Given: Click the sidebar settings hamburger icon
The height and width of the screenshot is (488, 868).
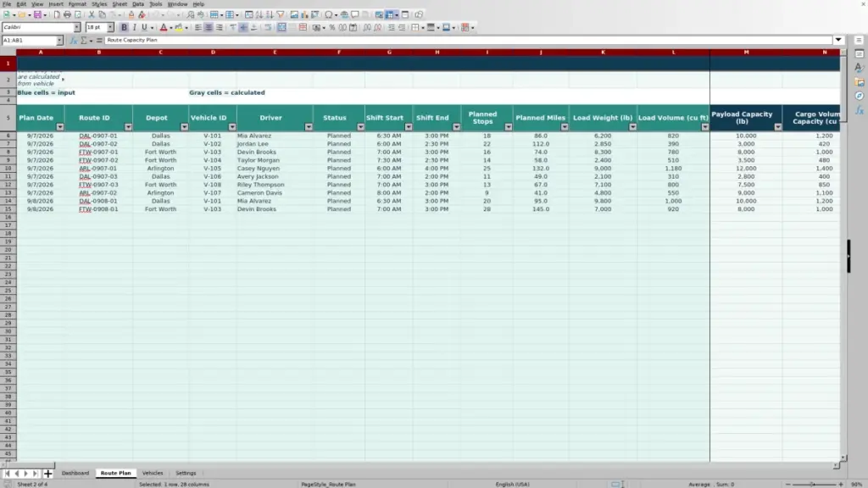Looking at the screenshot, I should coord(860,41).
